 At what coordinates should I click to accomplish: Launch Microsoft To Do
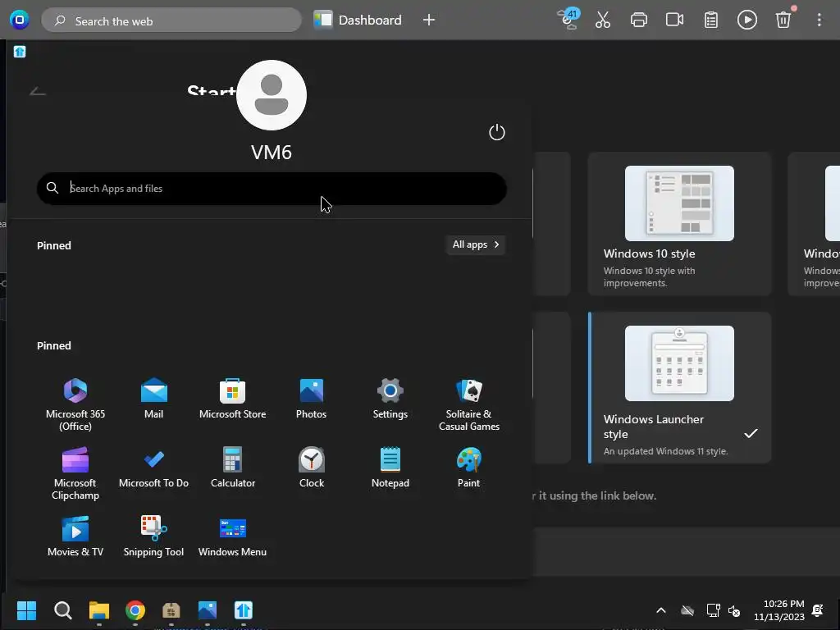(153, 468)
